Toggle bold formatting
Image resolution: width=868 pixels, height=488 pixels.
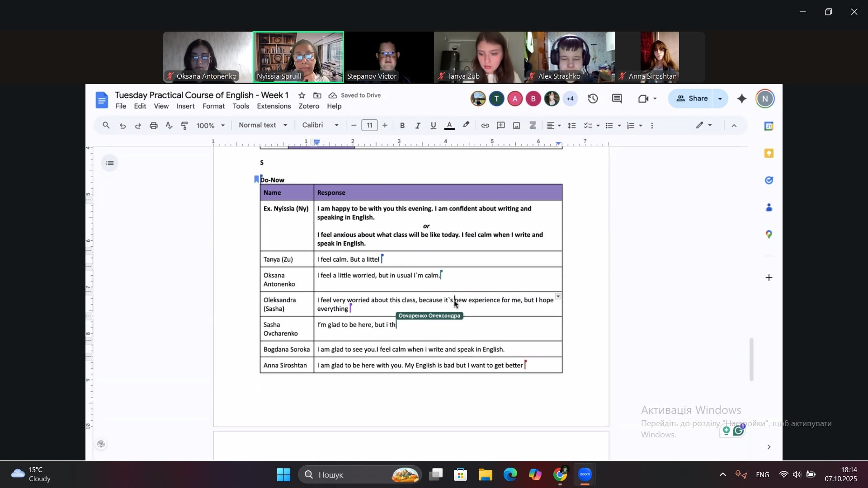click(402, 126)
